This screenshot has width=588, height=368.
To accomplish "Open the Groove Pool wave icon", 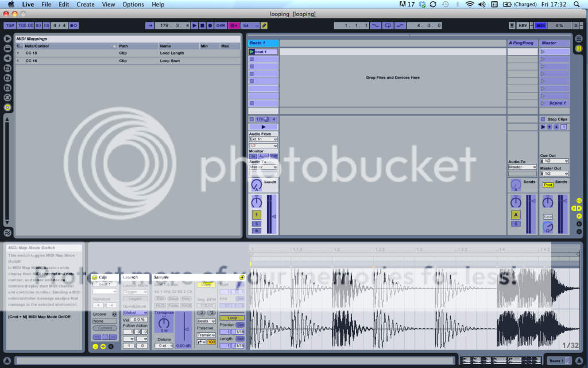I will click(x=7, y=233).
